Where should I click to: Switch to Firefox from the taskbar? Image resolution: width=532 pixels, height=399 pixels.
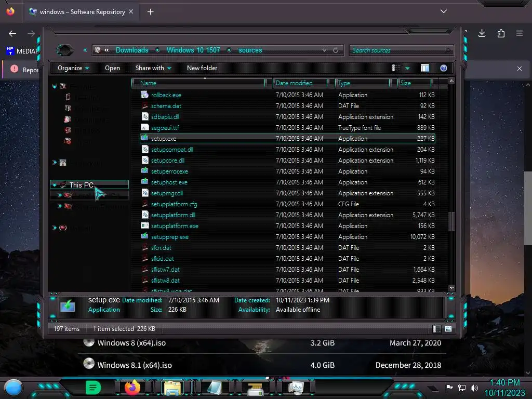point(132,388)
